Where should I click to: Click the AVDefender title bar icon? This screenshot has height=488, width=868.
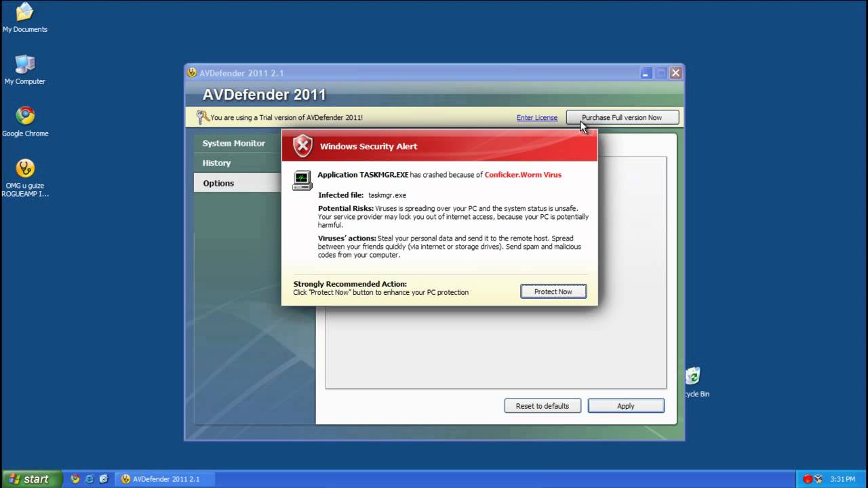(x=193, y=73)
